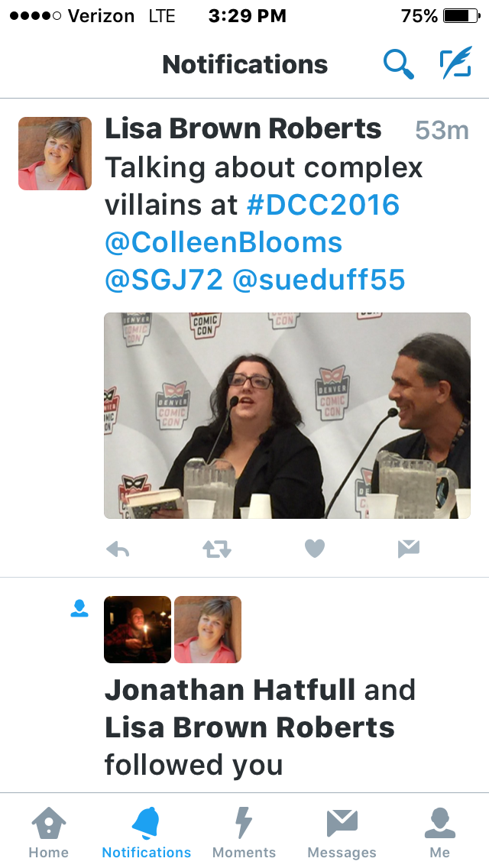This screenshot has width=489, height=868.
Task: Open the @SGJ72 profile mention
Action: (x=164, y=280)
